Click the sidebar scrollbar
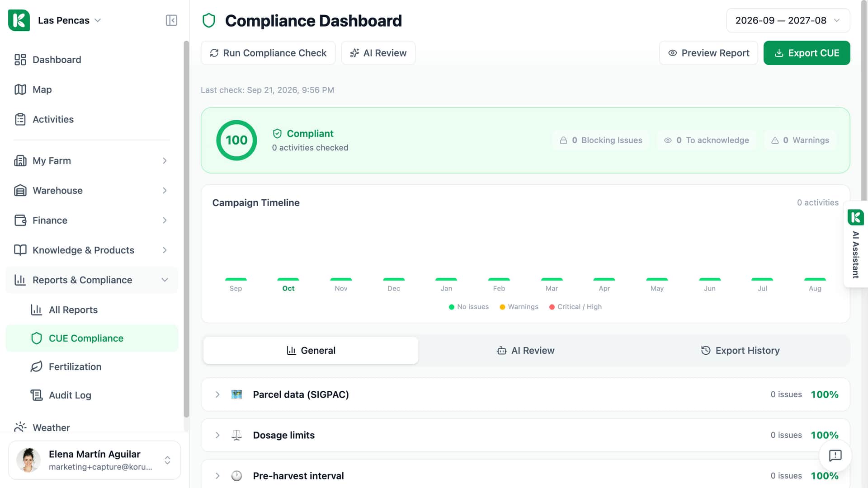 tap(186, 229)
